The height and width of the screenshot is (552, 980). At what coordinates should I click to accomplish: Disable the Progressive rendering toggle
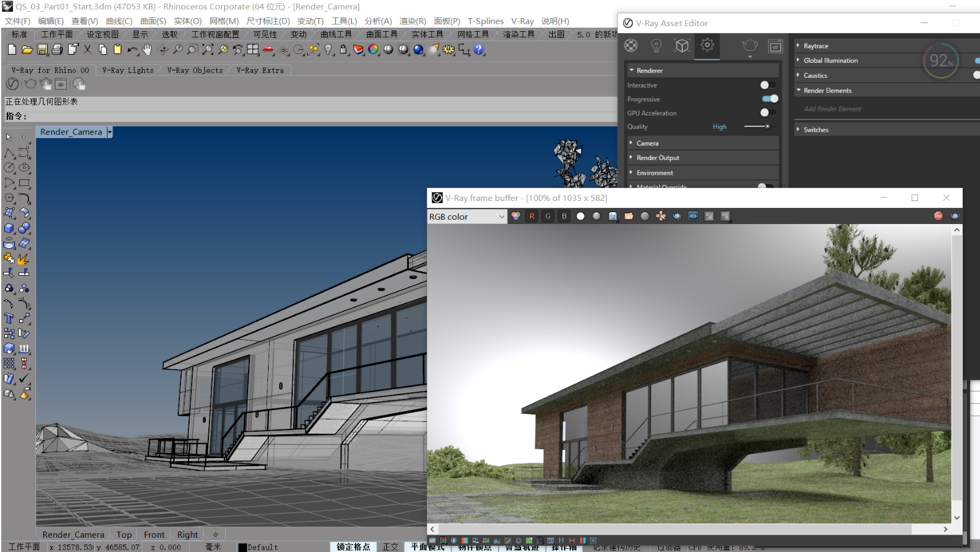[x=770, y=99]
